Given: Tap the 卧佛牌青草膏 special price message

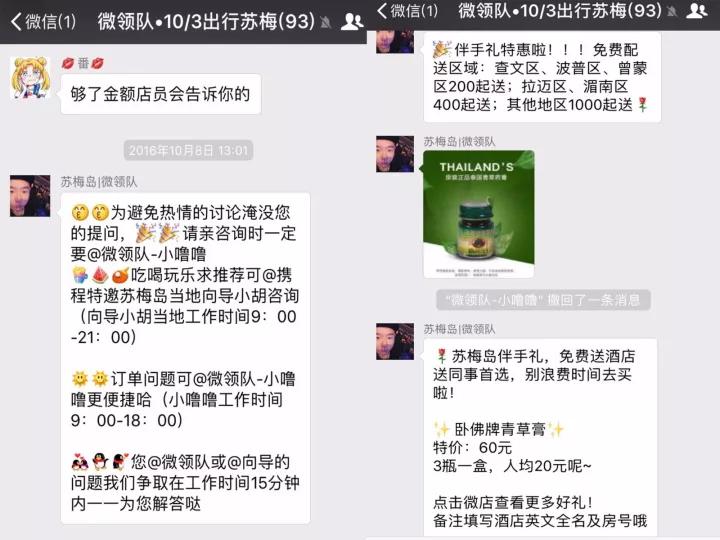Looking at the screenshot, I should [540, 439].
